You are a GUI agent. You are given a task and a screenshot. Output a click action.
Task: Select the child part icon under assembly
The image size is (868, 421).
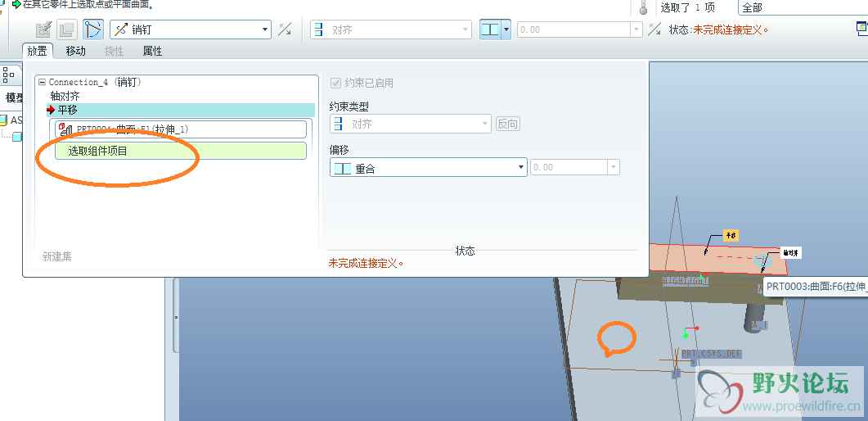pos(17,136)
